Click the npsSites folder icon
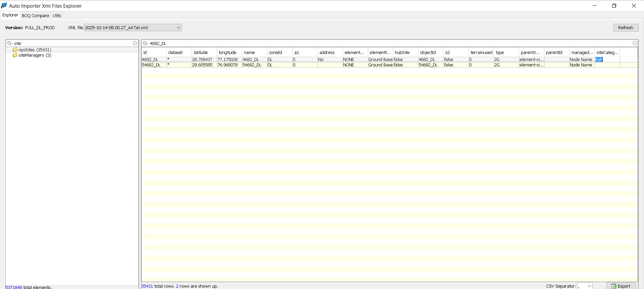The width and height of the screenshot is (644, 289). tap(15, 50)
